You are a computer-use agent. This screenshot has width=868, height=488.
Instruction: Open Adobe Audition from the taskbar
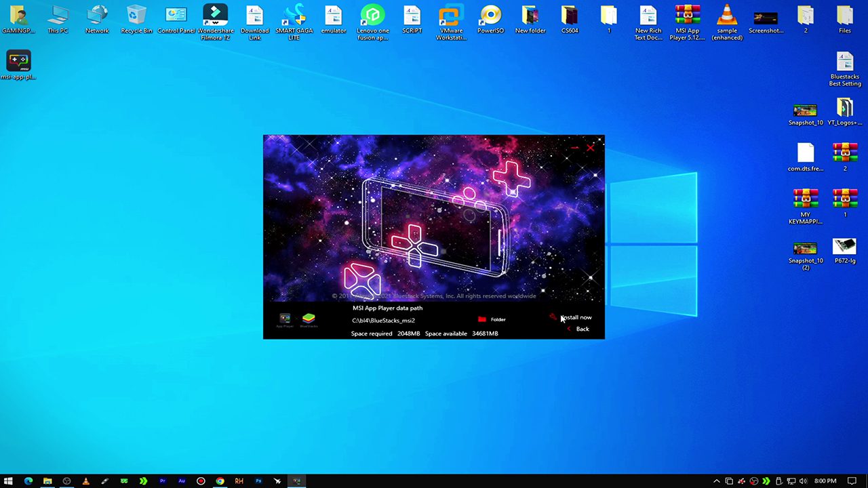click(x=182, y=481)
